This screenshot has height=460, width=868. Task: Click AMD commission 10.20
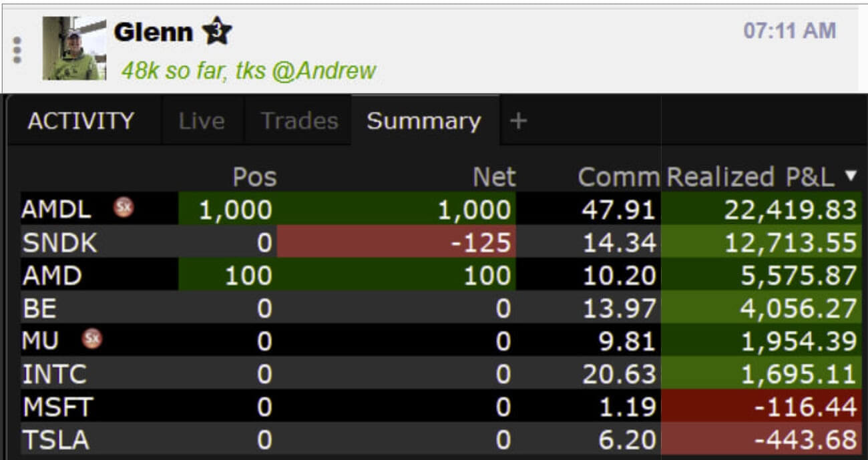click(x=618, y=274)
